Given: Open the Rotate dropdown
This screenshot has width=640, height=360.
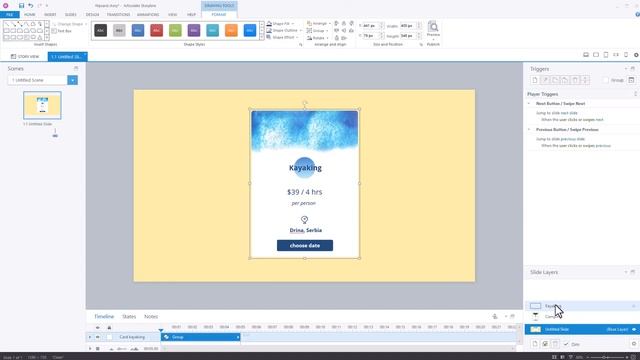Looking at the screenshot, I should tap(318, 38).
